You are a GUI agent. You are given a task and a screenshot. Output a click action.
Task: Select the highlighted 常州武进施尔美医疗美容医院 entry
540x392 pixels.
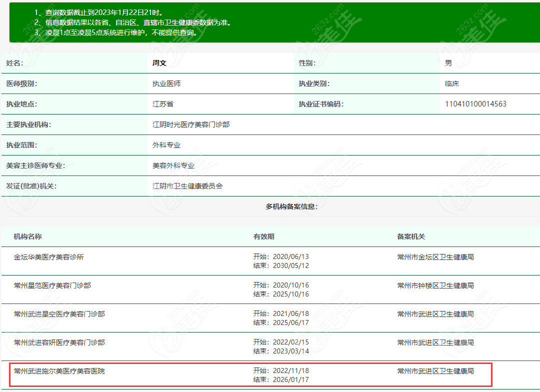(x=59, y=371)
